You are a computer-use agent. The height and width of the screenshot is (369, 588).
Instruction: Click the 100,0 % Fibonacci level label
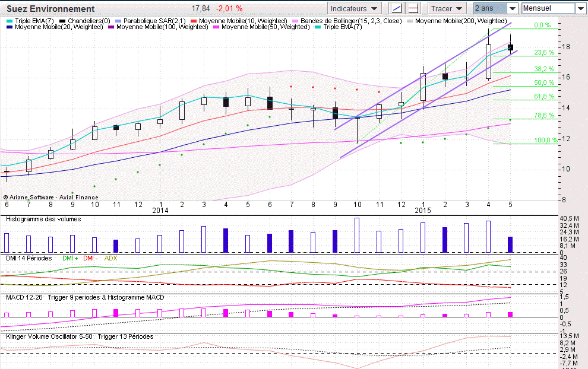[546, 140]
